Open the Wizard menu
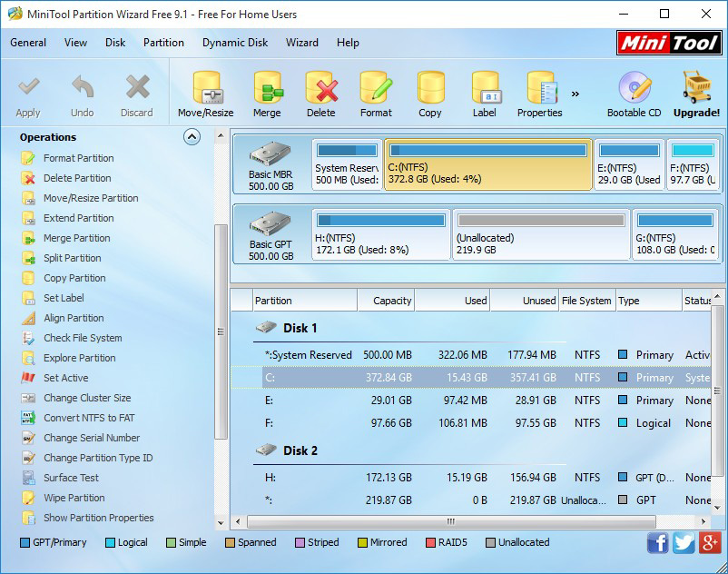728x574 pixels. (x=302, y=43)
